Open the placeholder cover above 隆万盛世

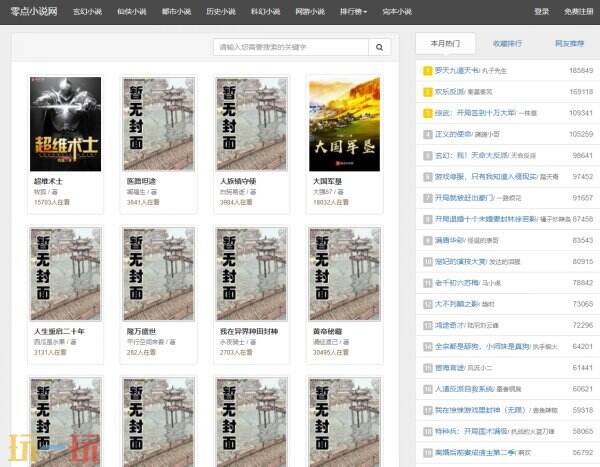point(158,274)
